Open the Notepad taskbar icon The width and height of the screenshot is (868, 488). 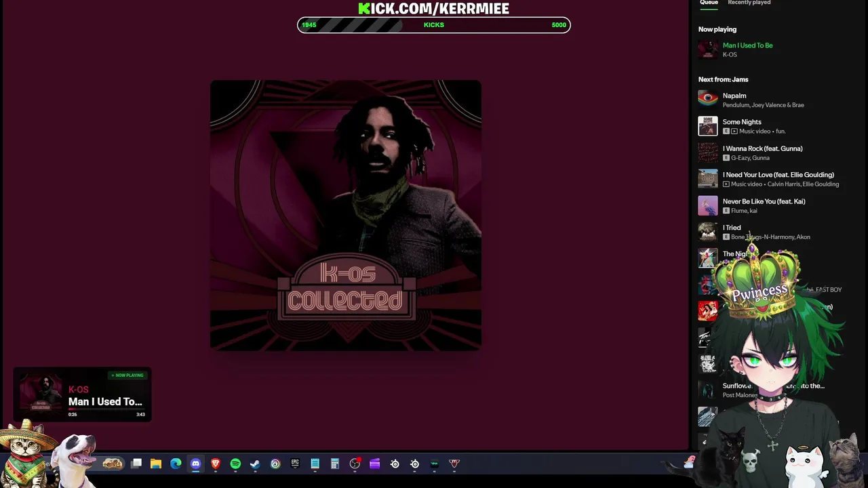(315, 464)
